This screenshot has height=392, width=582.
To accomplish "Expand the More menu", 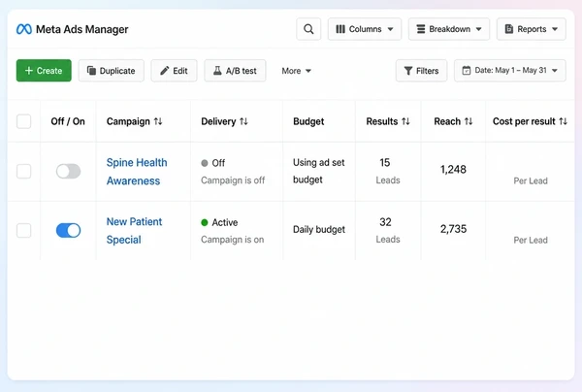I will coord(296,71).
